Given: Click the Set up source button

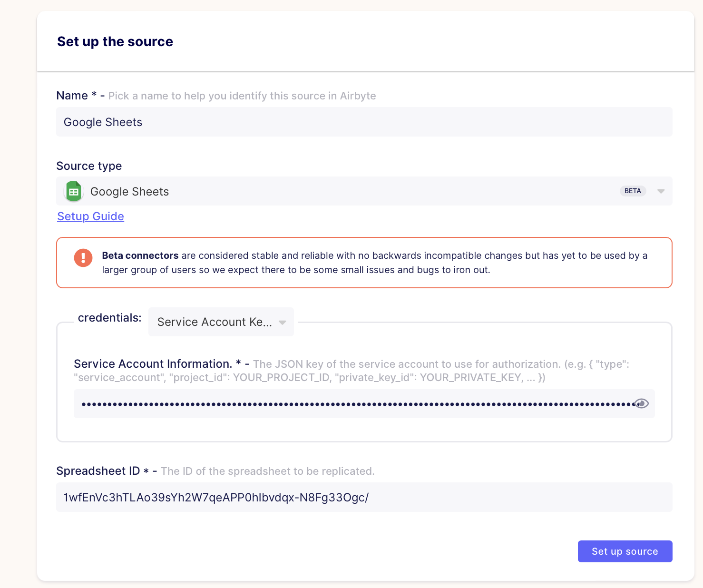Looking at the screenshot, I should pyautogui.click(x=625, y=551).
